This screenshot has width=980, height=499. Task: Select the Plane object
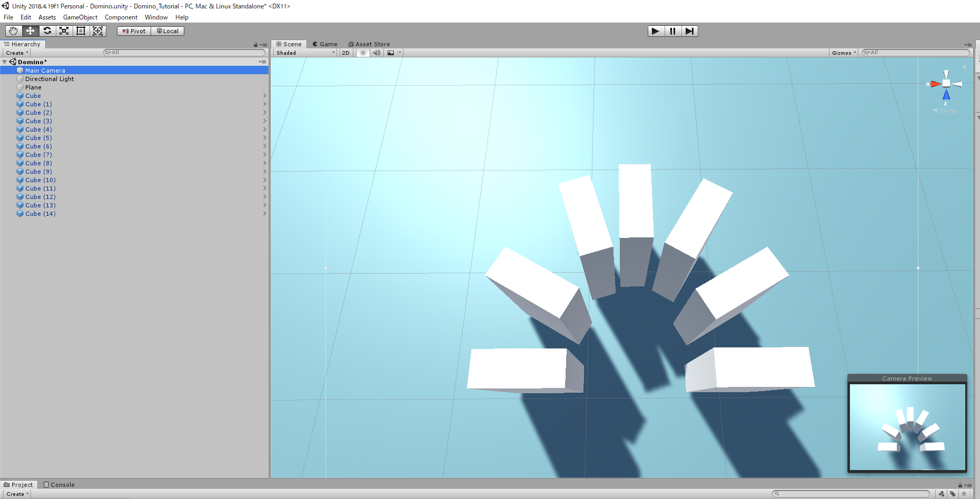click(134, 87)
